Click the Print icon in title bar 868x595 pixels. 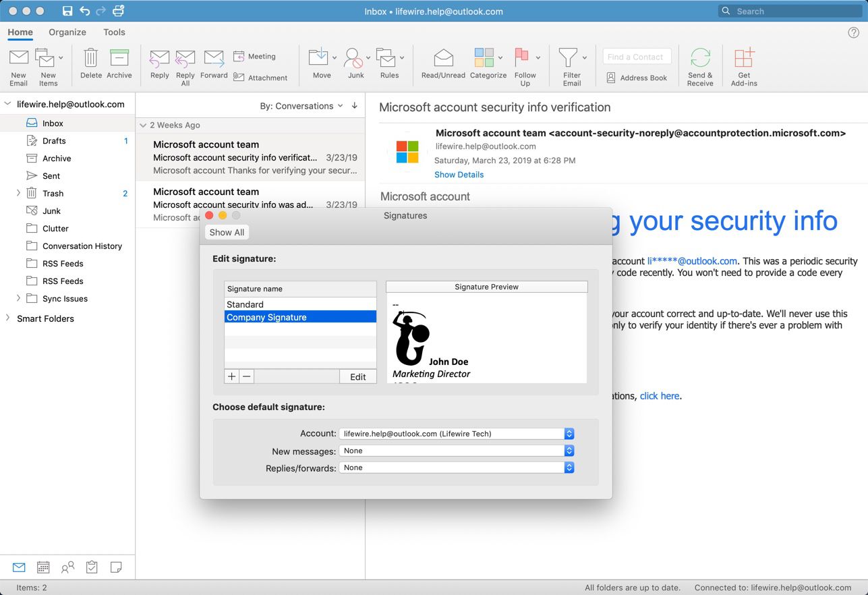[119, 11]
